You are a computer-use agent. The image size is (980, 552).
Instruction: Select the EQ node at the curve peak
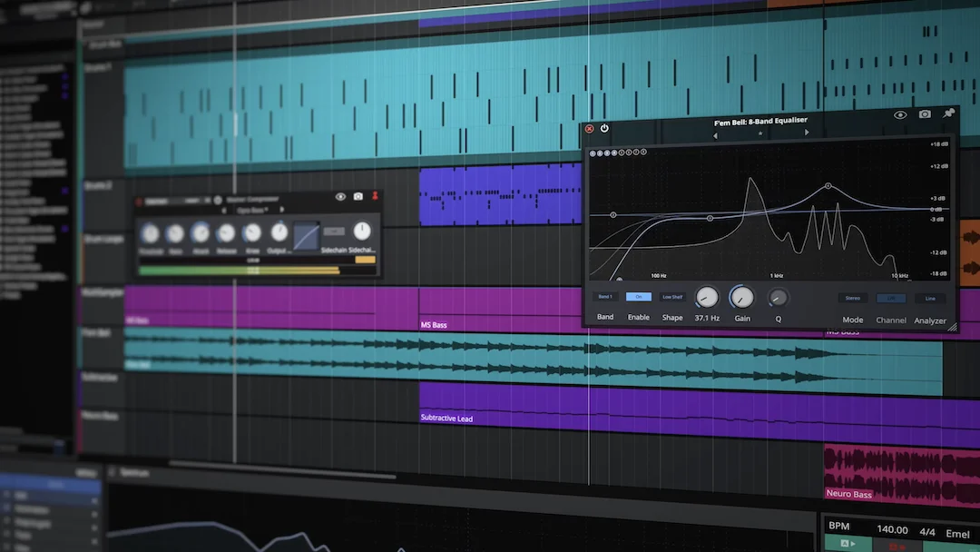click(x=828, y=186)
